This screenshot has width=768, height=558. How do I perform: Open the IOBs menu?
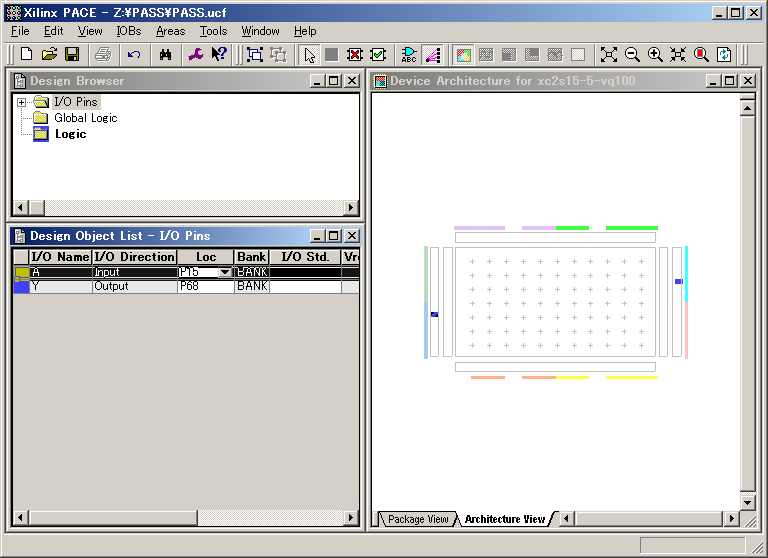click(x=129, y=31)
